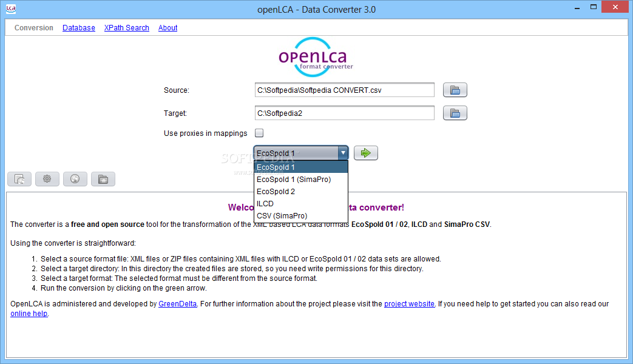This screenshot has width=633, height=364.
Task: Click instruction step 'Select a target format'
Action: (179, 278)
